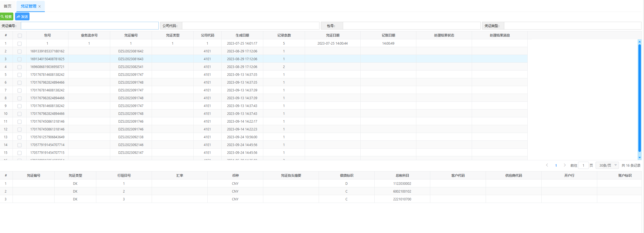Open the 凭证管理 tab

(28, 6)
